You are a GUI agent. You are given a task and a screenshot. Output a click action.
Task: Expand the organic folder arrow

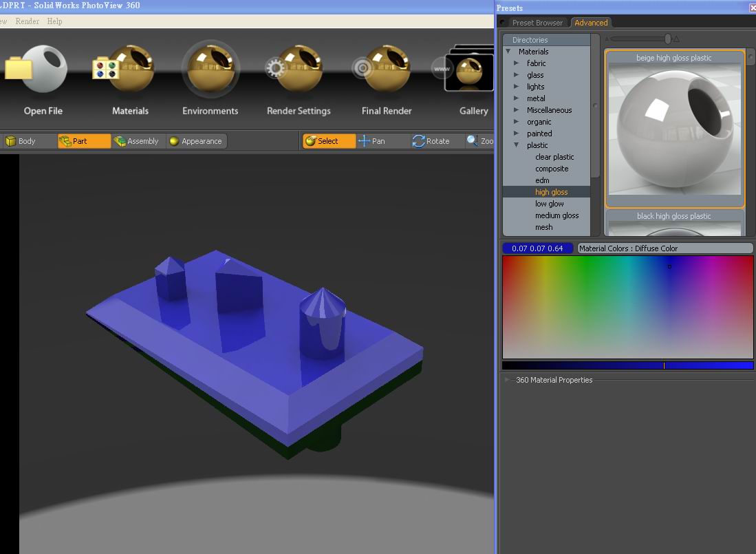click(x=517, y=122)
